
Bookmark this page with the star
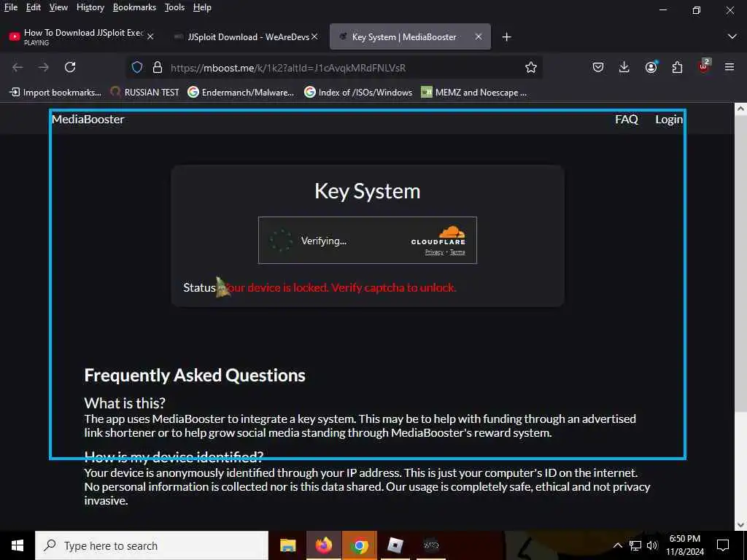coord(531,68)
